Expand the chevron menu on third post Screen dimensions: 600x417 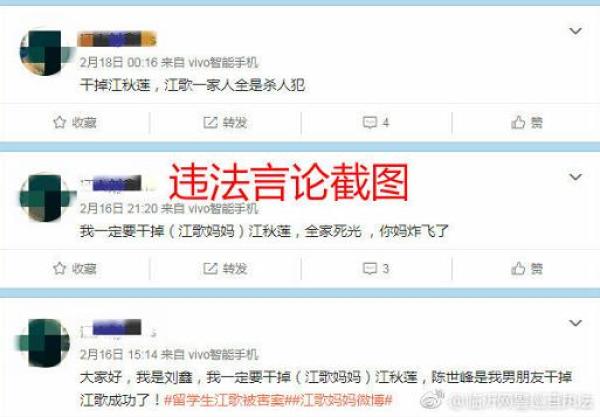click(x=575, y=323)
